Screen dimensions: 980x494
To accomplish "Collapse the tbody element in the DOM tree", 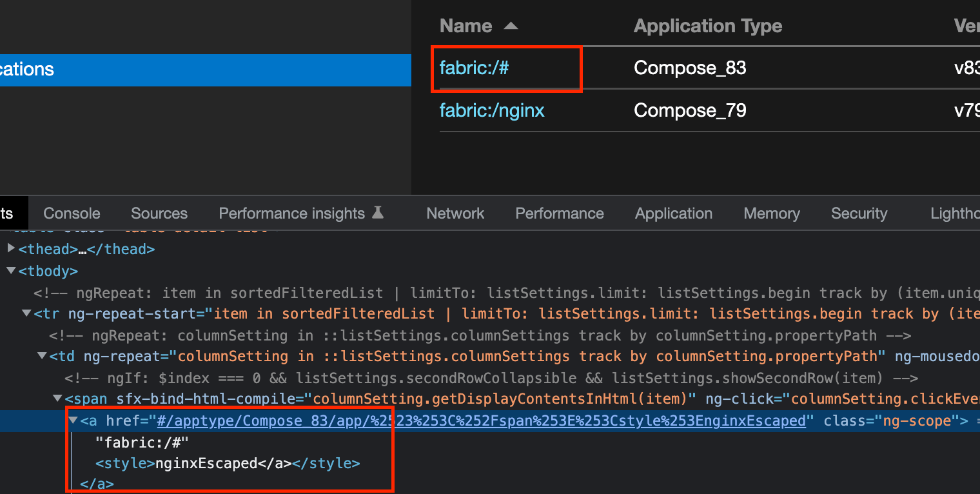I will [10, 271].
